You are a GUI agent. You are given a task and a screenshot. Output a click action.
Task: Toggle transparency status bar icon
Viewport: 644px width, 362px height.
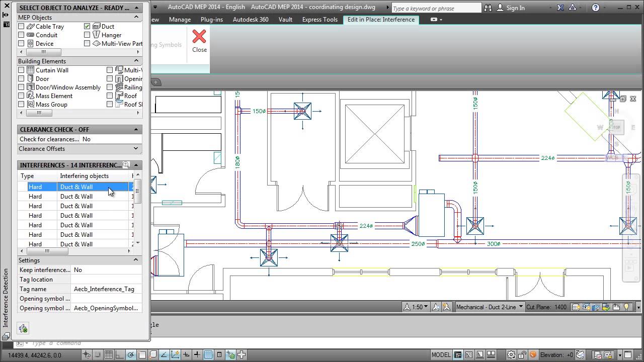[x=208, y=354]
